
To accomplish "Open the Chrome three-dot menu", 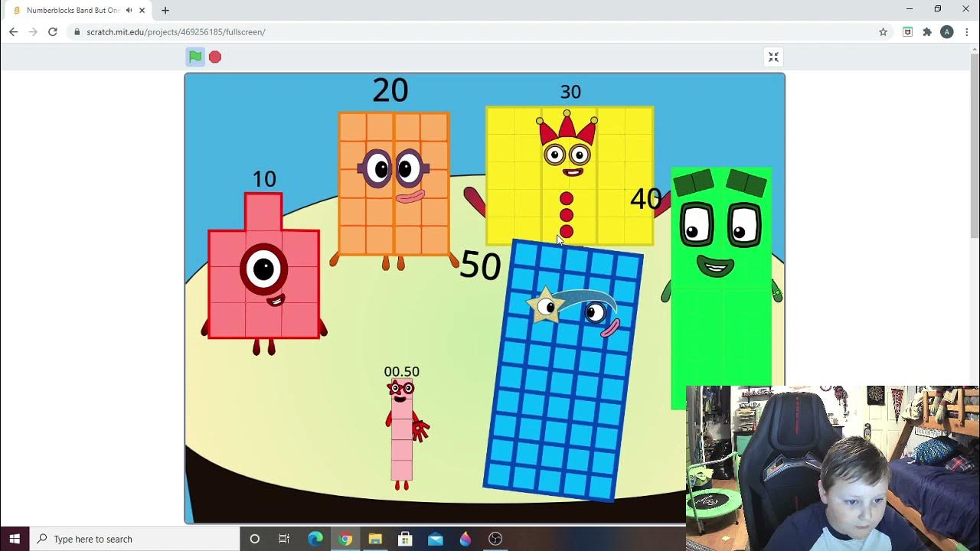I will (967, 32).
